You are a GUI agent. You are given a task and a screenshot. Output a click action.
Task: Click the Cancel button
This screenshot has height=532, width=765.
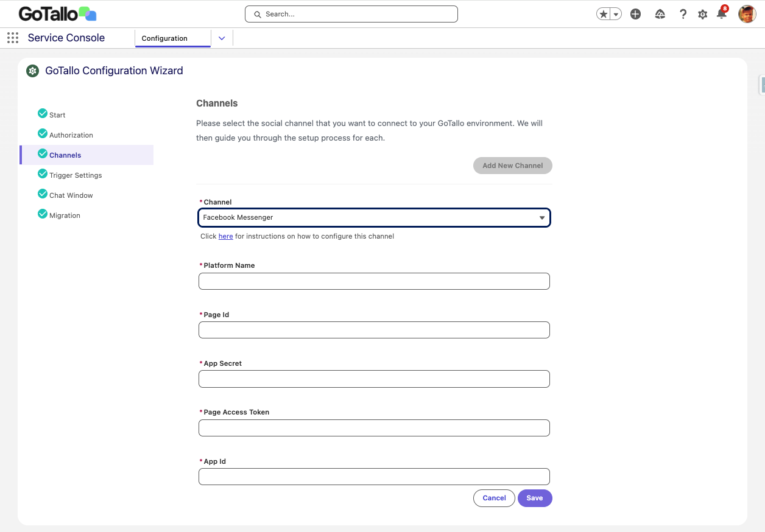point(494,498)
